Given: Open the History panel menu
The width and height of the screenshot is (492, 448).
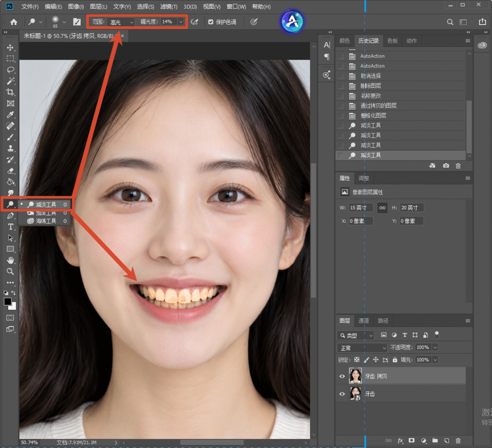Looking at the screenshot, I should pos(468,41).
